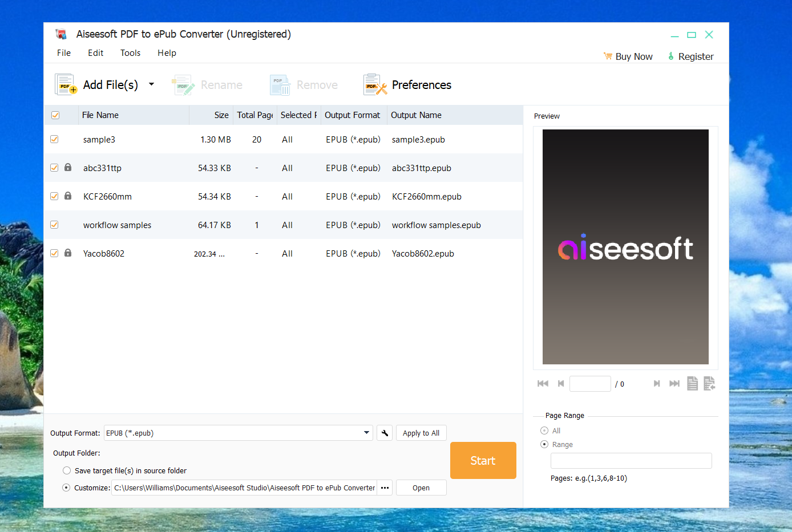Click the lock icon next to abc331ttp
792x532 pixels.
coord(68,167)
